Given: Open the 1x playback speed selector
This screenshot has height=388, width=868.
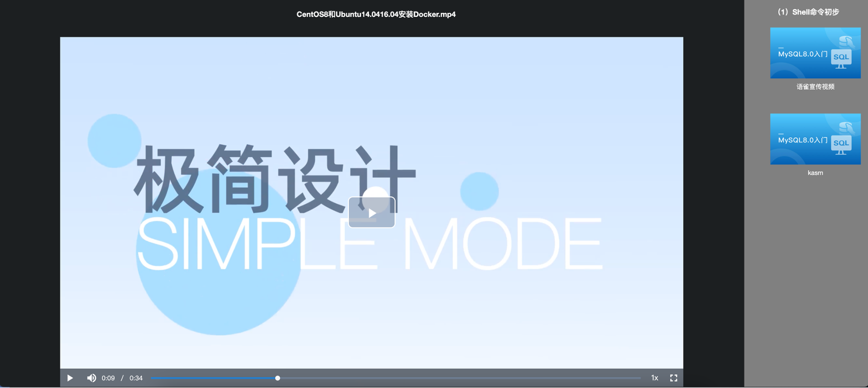Looking at the screenshot, I should click(x=654, y=378).
